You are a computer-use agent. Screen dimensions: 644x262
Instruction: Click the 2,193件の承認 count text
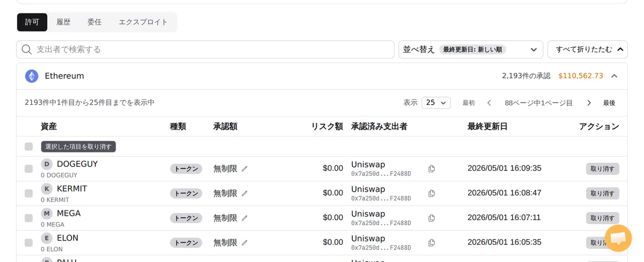tap(526, 76)
